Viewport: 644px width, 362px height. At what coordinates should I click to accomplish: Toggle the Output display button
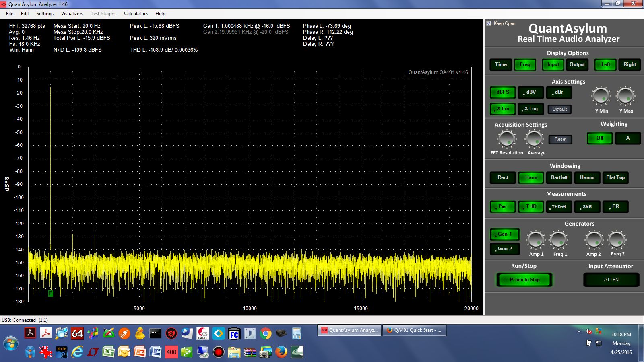[577, 64]
